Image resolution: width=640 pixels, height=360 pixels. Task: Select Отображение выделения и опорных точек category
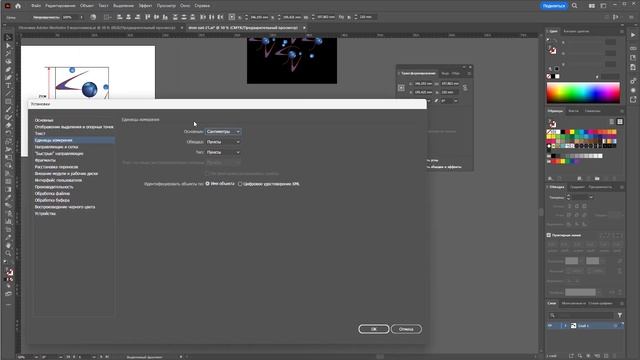tap(74, 127)
